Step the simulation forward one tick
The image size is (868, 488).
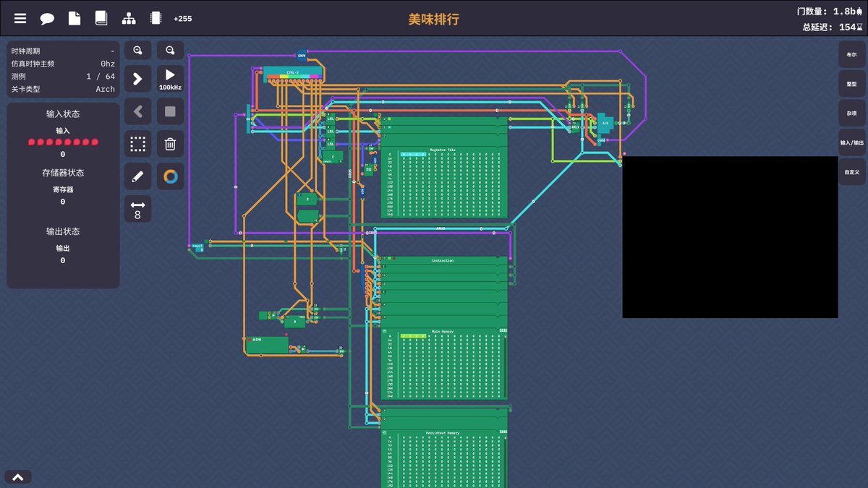point(137,79)
